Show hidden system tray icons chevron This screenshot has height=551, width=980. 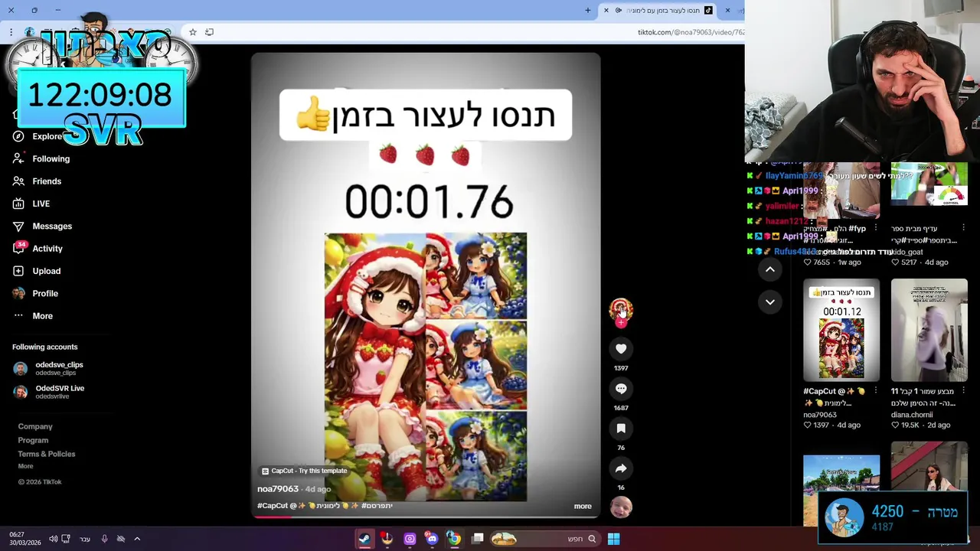[x=137, y=539]
